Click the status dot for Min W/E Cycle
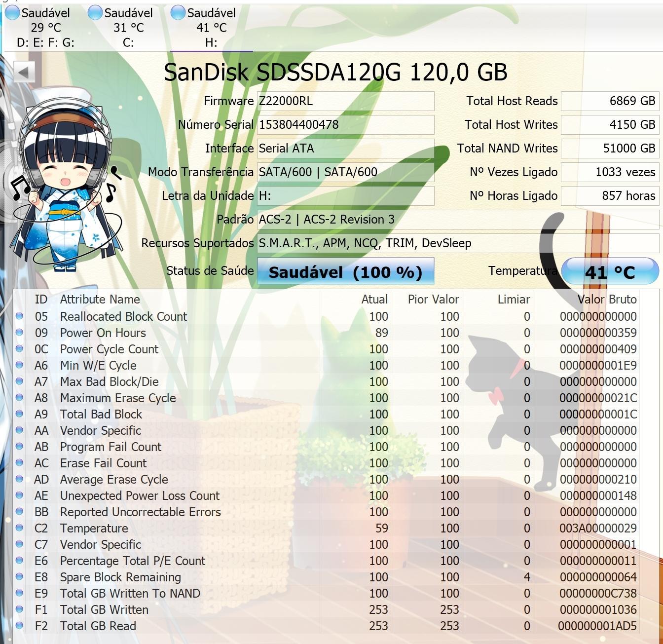Image resolution: width=663 pixels, height=644 pixels. (x=19, y=365)
